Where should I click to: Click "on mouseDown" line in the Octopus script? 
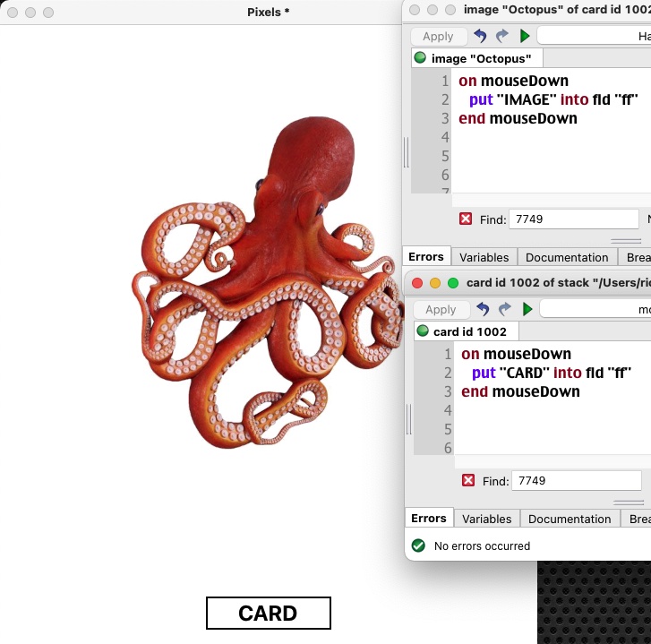(513, 81)
